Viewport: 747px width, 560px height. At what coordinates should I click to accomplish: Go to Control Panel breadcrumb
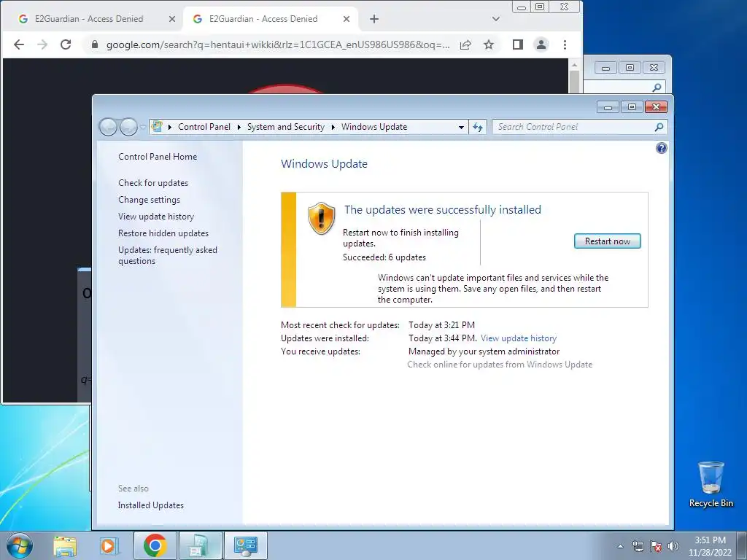tap(204, 127)
